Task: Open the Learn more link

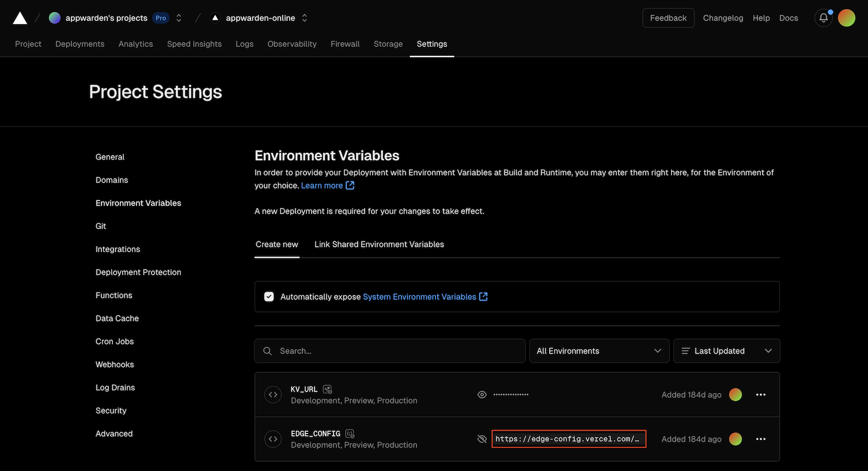Action: 321,185
